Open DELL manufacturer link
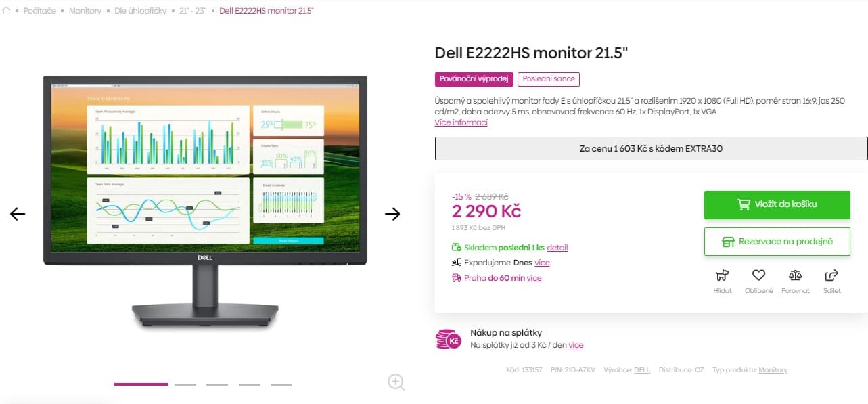Screen dimensions: 868x404 pos(642,370)
